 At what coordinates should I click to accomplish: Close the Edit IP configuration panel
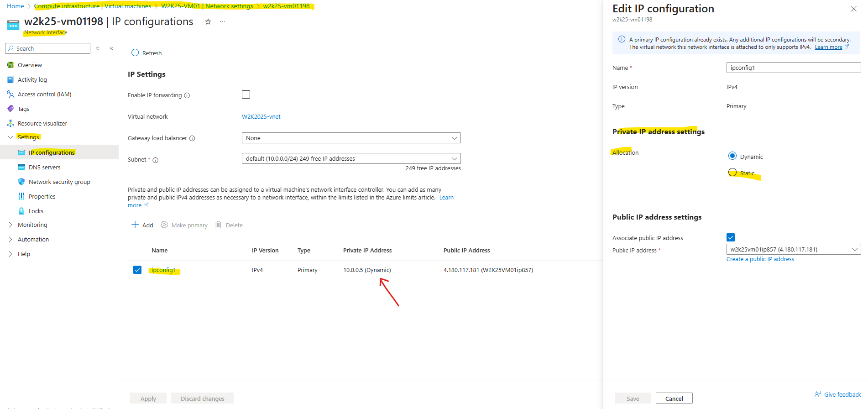tap(854, 9)
